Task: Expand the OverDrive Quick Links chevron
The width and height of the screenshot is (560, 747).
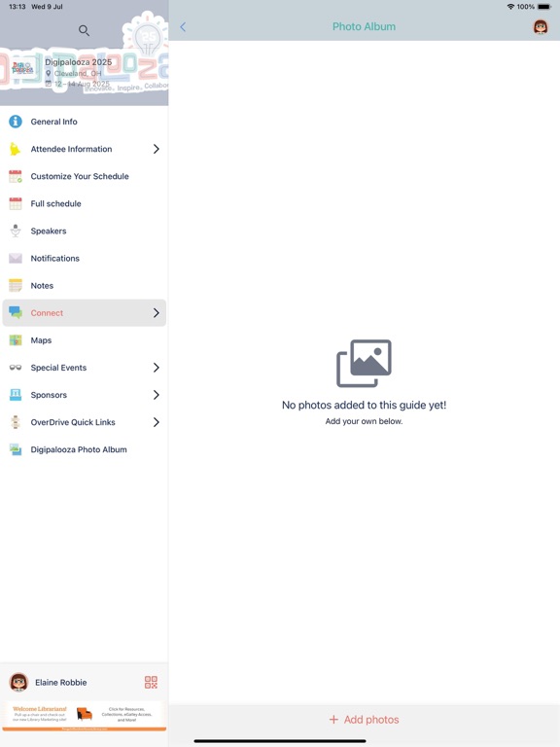Action: pos(157,422)
